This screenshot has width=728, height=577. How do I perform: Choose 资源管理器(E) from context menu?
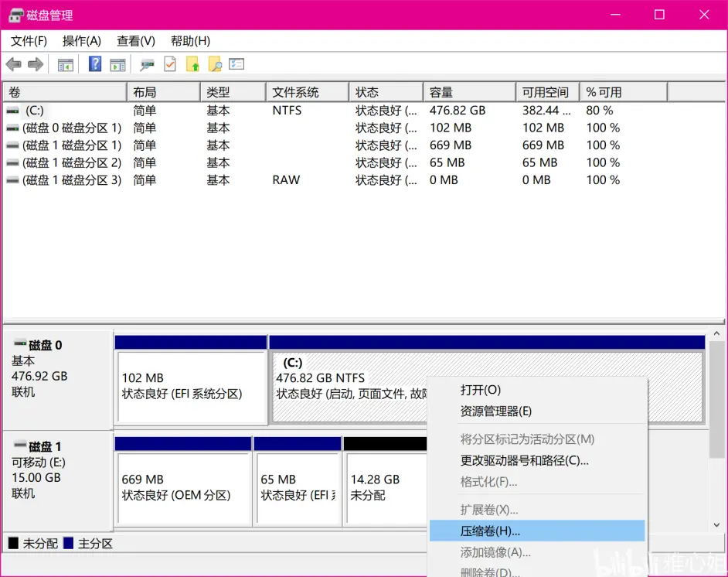(x=537, y=411)
